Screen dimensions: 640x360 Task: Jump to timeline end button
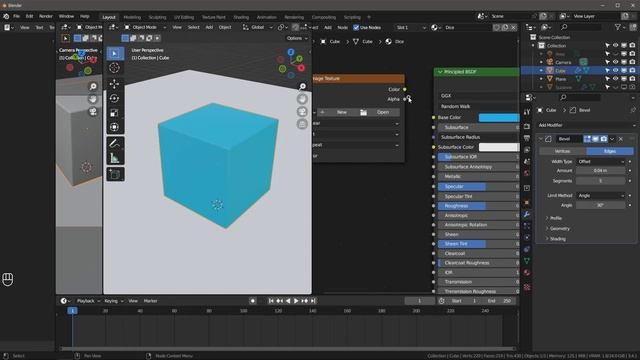coord(313,301)
